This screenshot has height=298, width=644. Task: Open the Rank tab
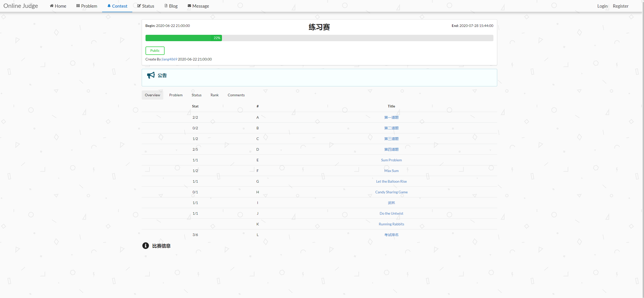click(214, 95)
